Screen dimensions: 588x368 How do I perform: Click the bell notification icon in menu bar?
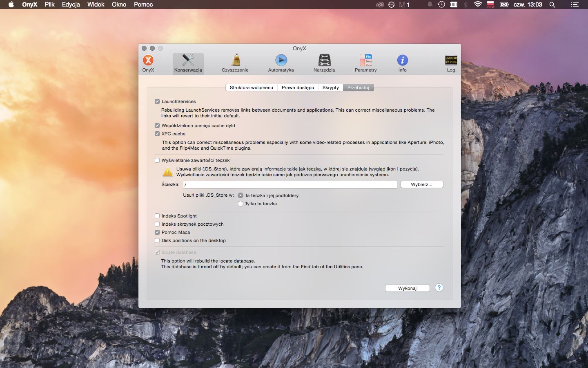(x=430, y=4)
